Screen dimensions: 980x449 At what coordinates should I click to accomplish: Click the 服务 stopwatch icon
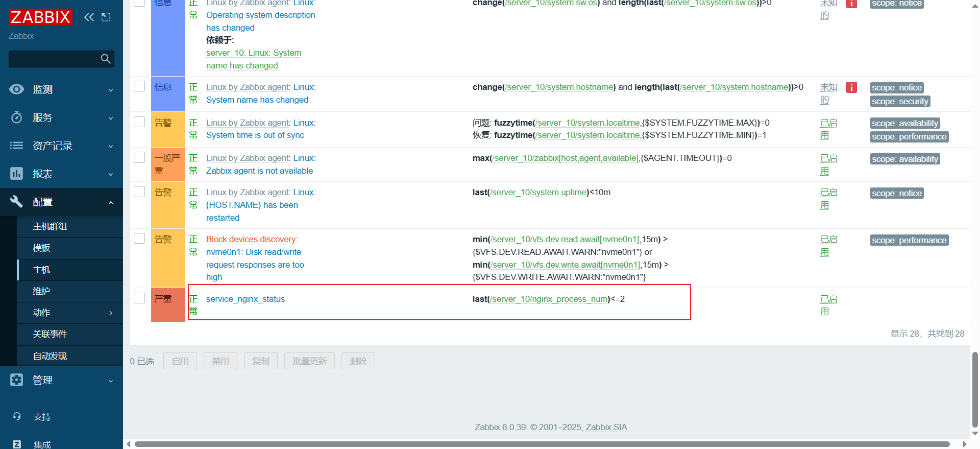[x=16, y=117]
